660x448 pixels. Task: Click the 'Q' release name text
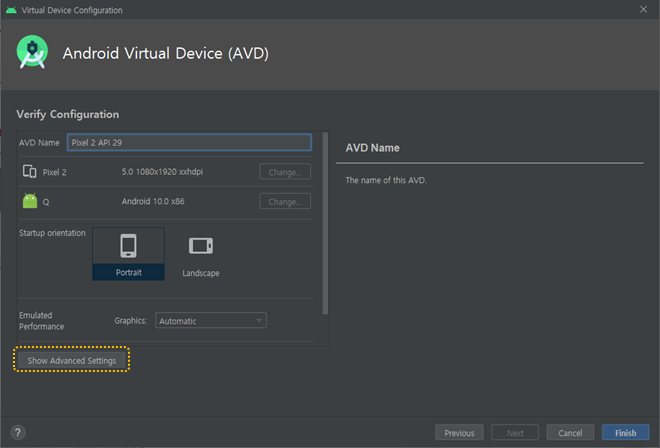[46, 202]
